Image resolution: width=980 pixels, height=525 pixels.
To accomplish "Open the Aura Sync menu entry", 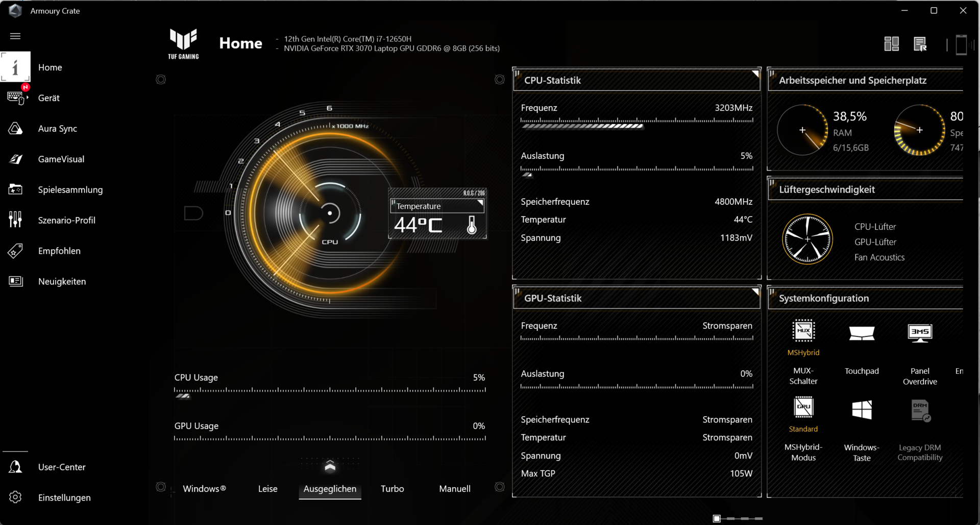I will [57, 129].
